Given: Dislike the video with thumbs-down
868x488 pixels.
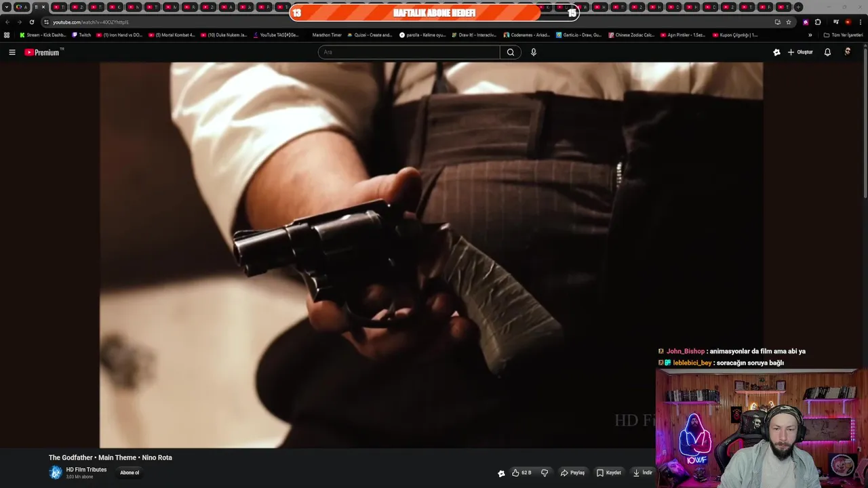Looking at the screenshot, I should tap(545, 472).
